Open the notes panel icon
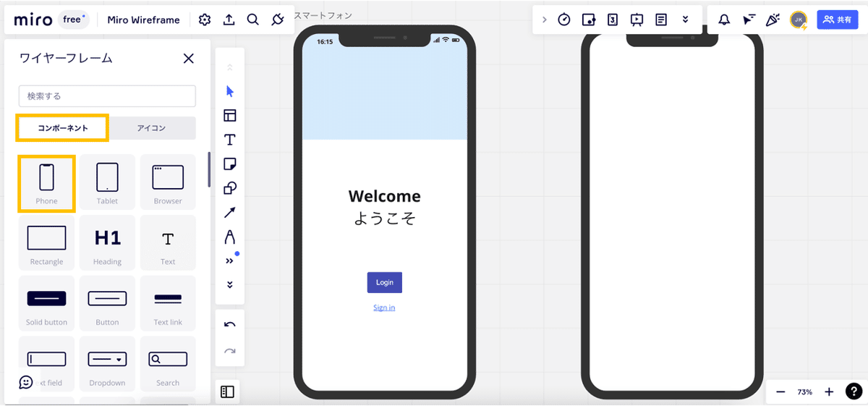 click(x=661, y=20)
